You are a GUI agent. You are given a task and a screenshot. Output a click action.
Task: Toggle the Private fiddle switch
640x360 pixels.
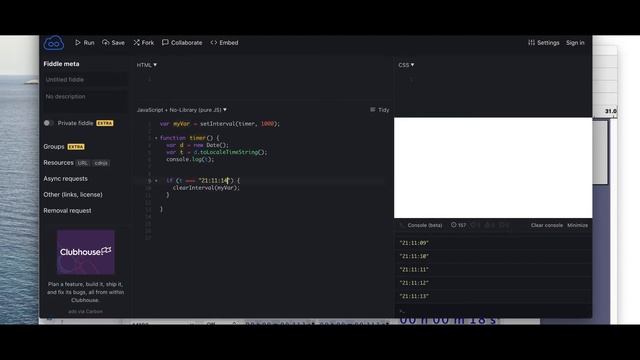point(48,123)
